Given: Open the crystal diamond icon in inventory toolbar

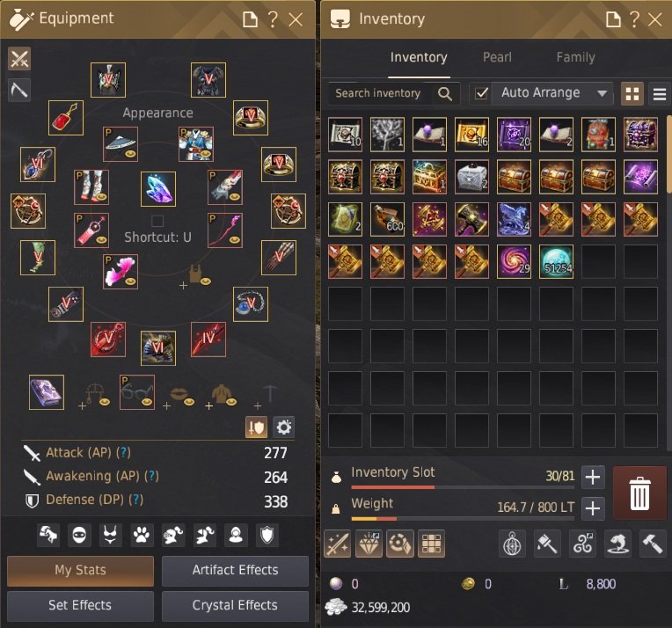Looking at the screenshot, I should coord(369,544).
